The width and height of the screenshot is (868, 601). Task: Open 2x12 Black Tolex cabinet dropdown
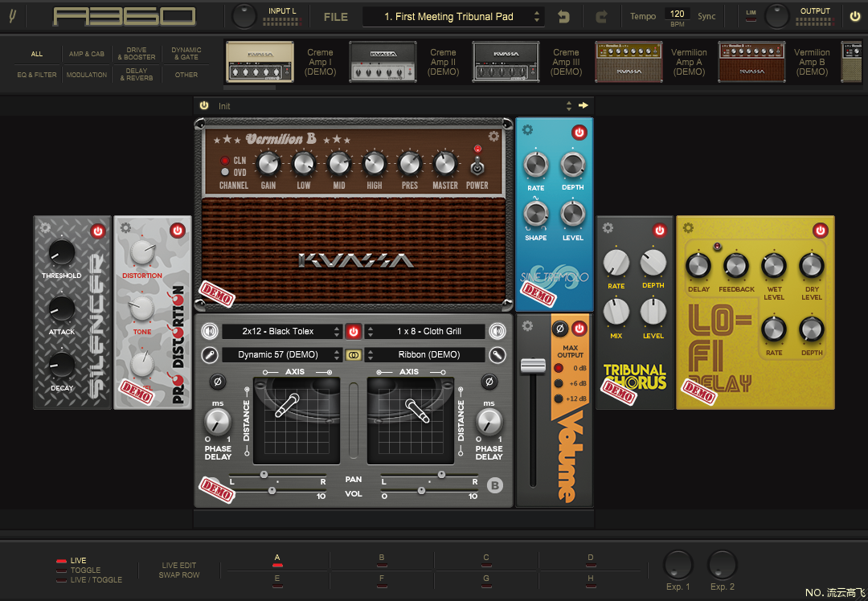282,331
